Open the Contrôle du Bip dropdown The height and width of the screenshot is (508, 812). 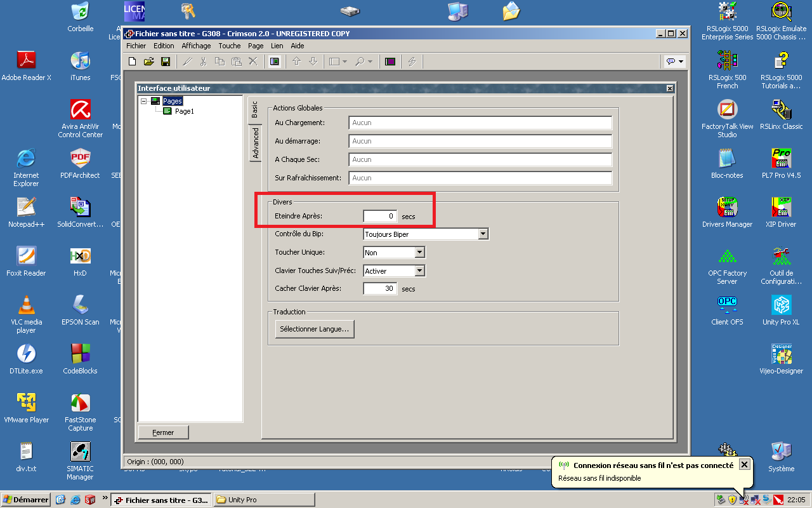click(483, 234)
